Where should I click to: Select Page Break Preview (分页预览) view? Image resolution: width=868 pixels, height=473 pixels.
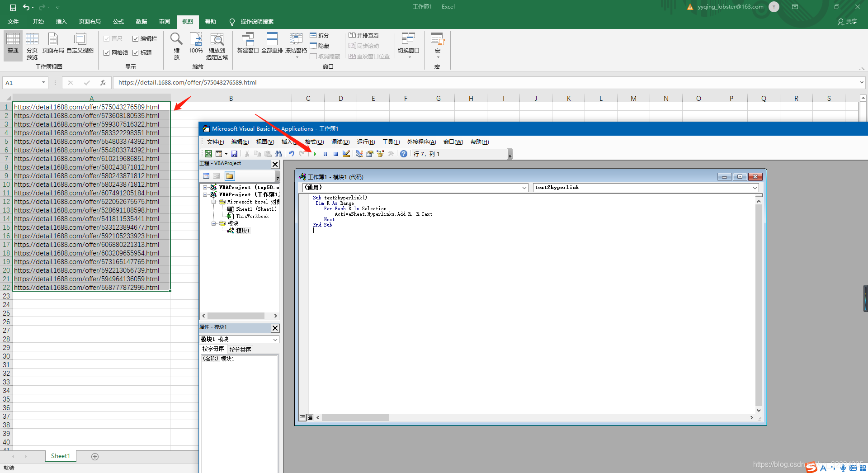click(32, 47)
